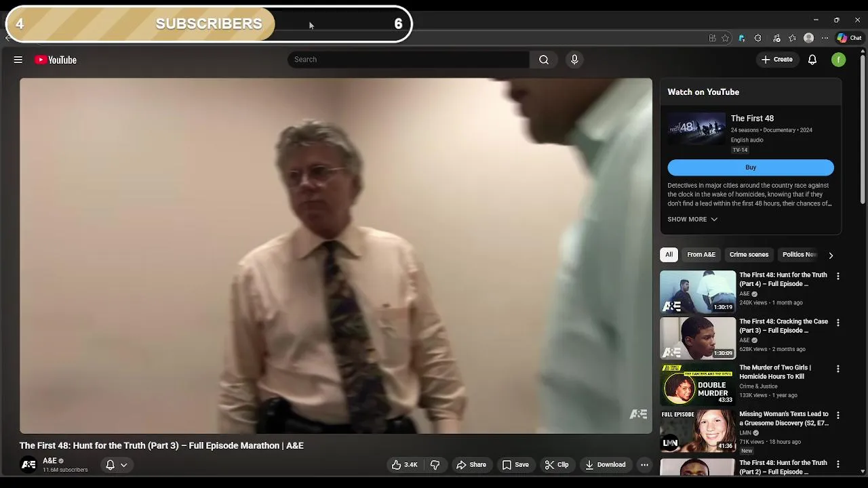This screenshot has width=868, height=488.
Task: Click the '11.6M subscribers' text
Action: point(65,470)
